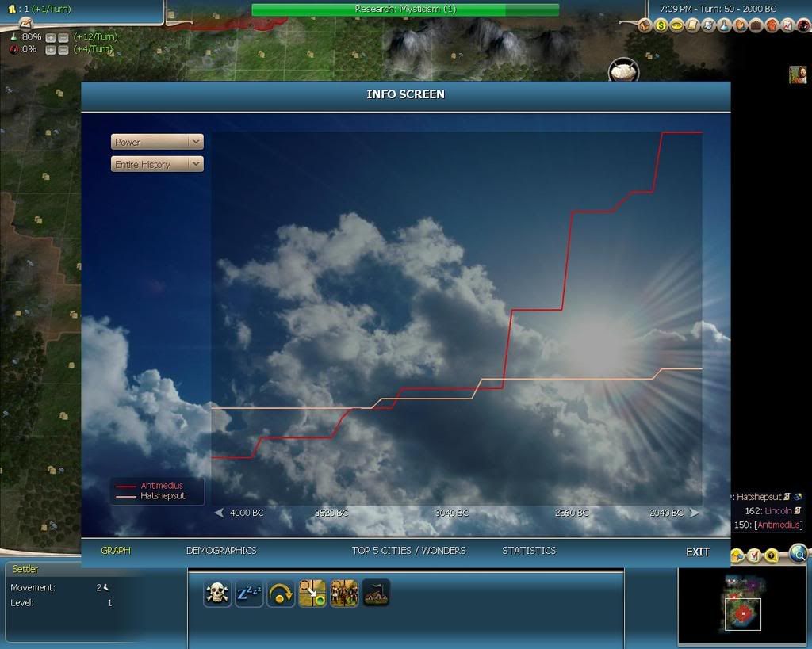Open the Military Advisor sword icon
The height and width of the screenshot is (649, 812).
[708, 25]
